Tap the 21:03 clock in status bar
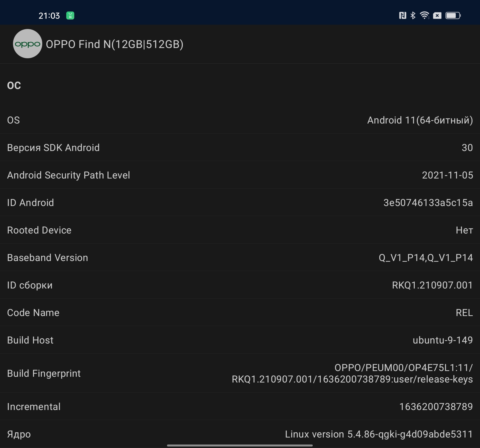The width and height of the screenshot is (480, 448). tap(49, 16)
